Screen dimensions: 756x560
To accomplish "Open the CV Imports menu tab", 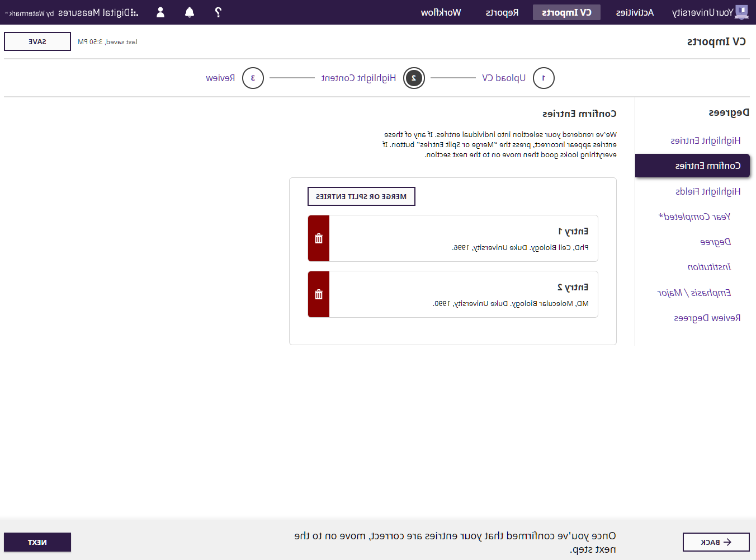I will click(x=566, y=12).
